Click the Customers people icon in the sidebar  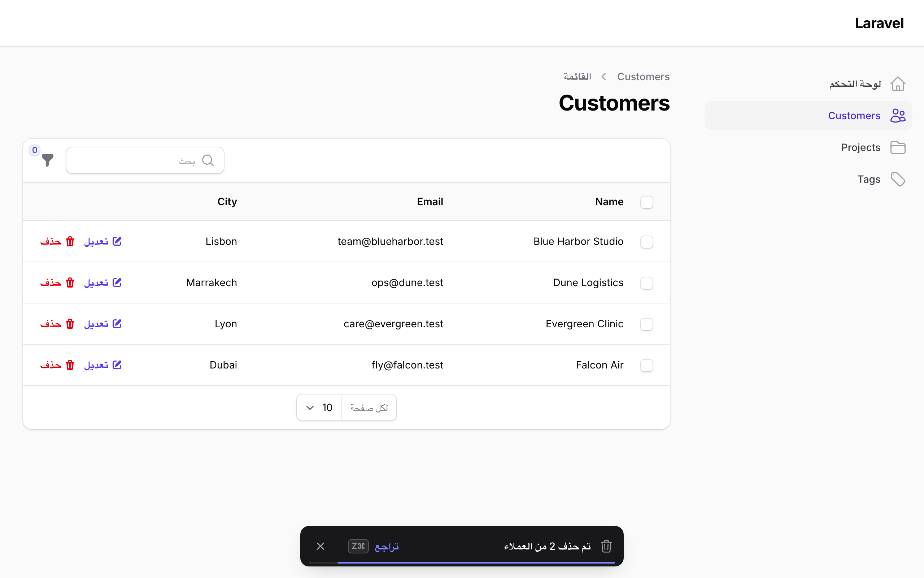click(x=898, y=116)
